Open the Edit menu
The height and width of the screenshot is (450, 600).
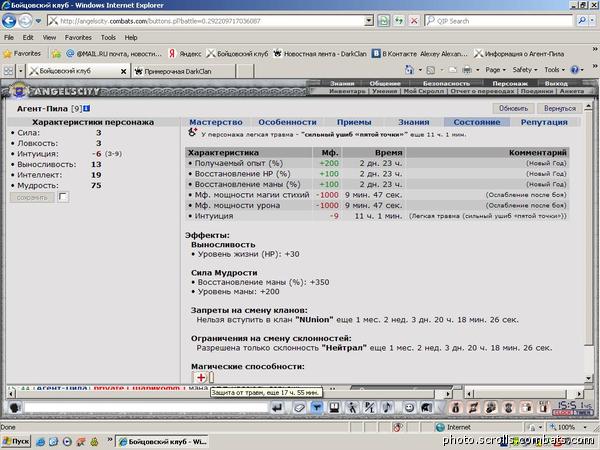coord(28,38)
